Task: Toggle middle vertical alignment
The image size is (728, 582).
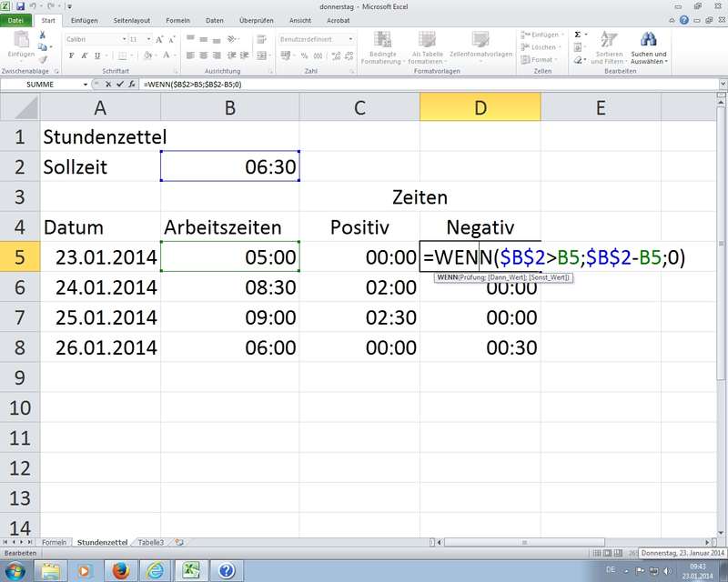Action: click(203, 39)
